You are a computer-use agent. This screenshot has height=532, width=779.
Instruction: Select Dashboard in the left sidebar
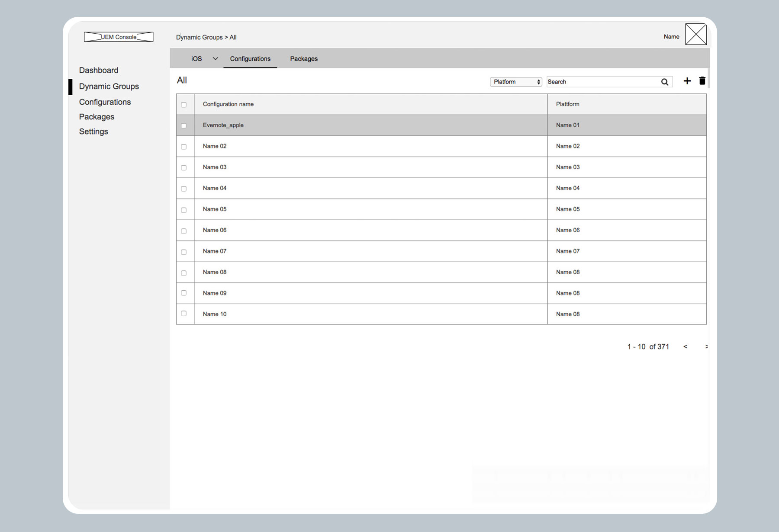click(99, 70)
